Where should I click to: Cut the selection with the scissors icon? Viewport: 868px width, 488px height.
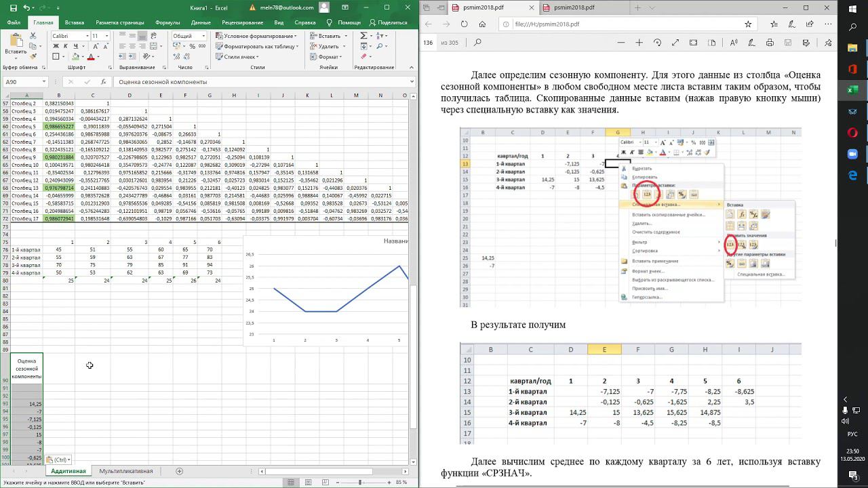click(33, 35)
